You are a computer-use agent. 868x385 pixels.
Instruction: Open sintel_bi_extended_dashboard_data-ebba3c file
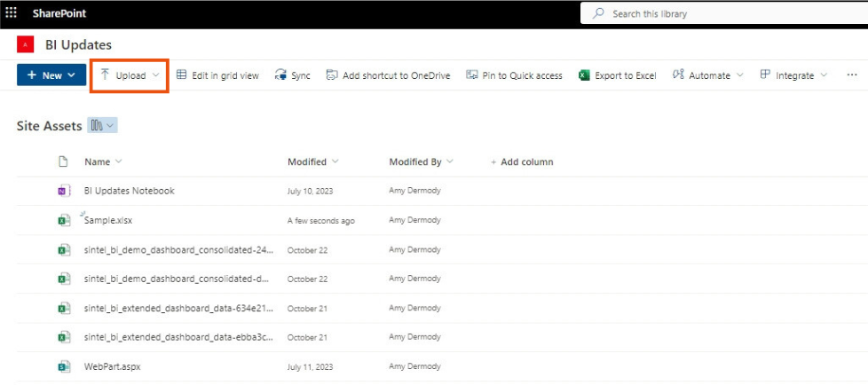click(x=178, y=337)
